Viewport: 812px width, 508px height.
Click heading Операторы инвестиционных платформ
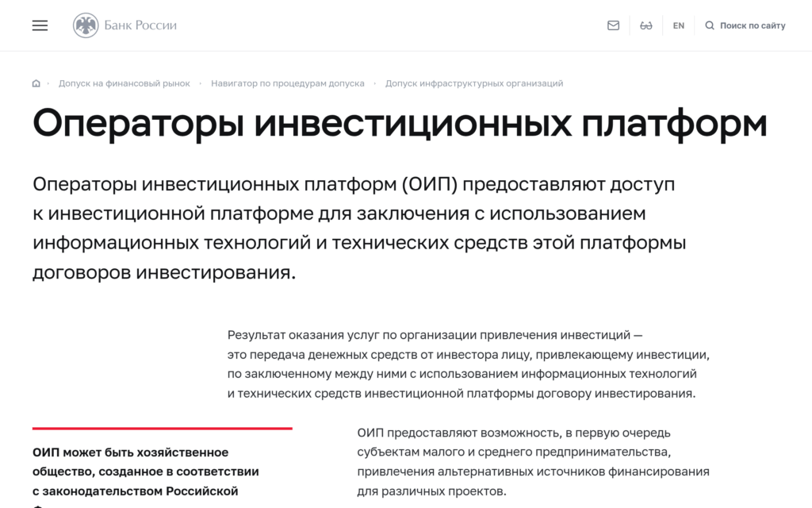(400, 124)
